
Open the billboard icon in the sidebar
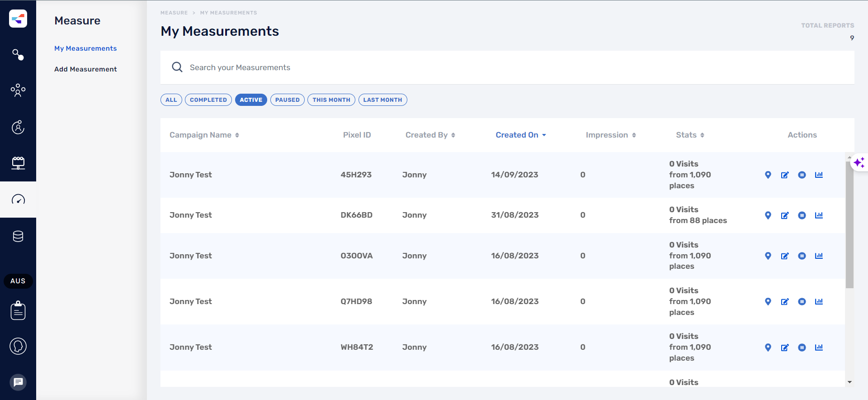(x=18, y=163)
